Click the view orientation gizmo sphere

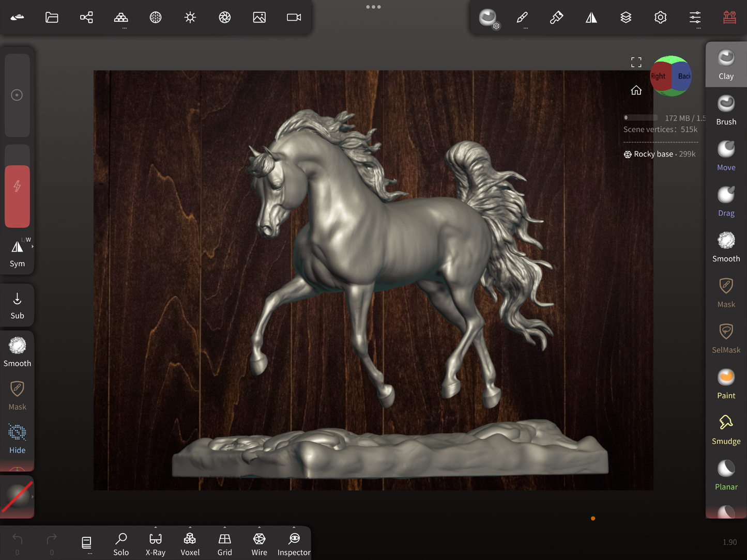[671, 76]
